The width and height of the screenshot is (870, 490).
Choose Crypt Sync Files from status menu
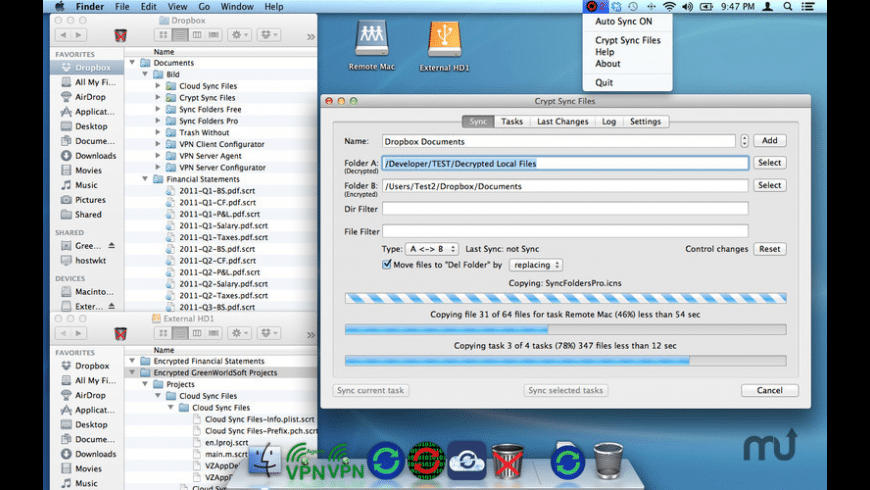pyautogui.click(x=628, y=40)
